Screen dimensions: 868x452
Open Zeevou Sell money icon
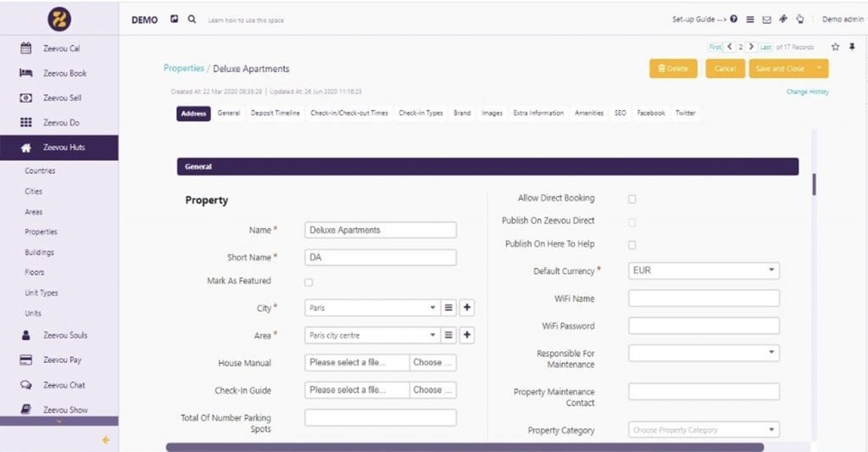point(26,98)
